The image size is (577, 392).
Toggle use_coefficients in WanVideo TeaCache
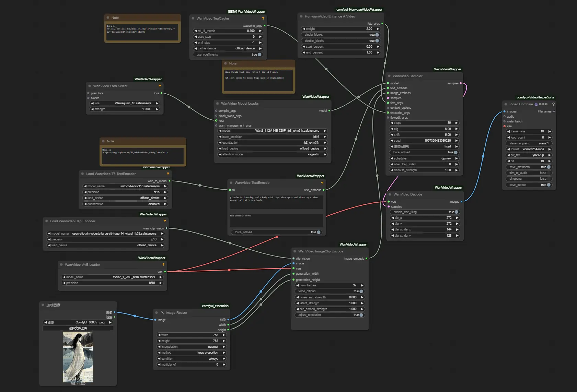tap(259, 55)
